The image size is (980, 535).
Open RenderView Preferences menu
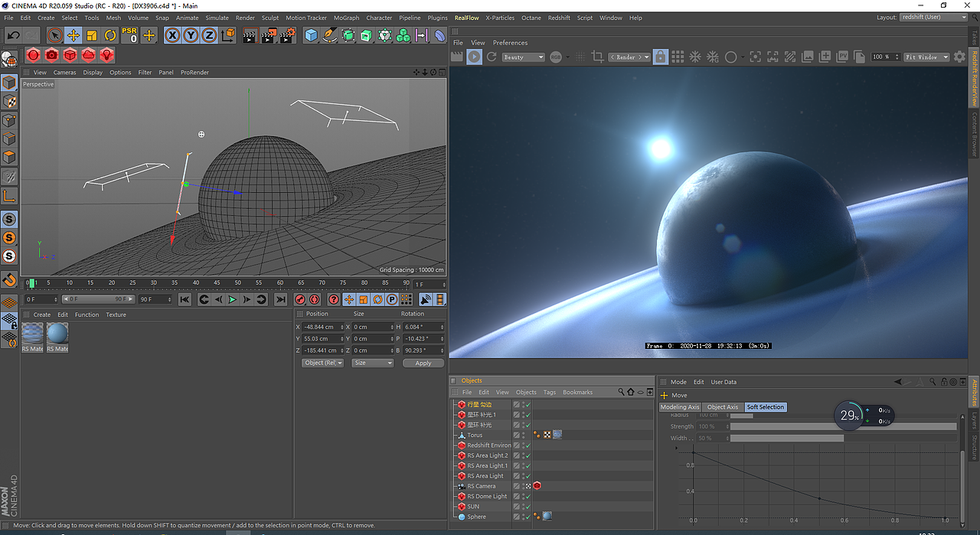(510, 43)
